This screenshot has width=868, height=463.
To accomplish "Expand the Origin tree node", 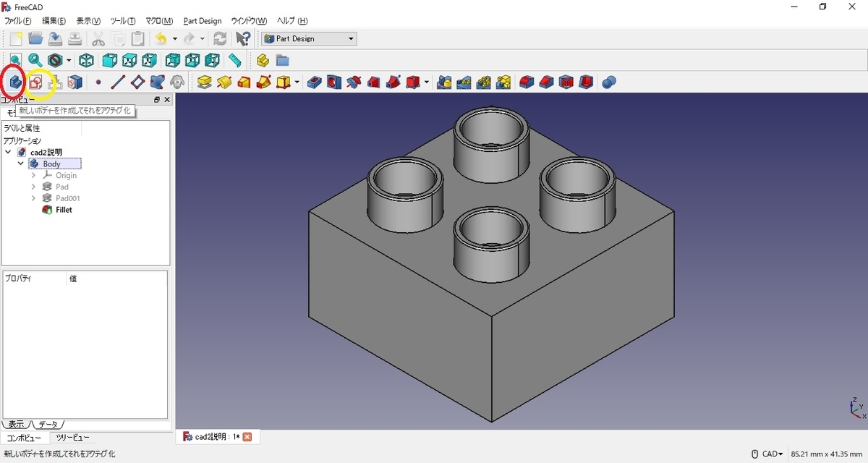I will point(33,176).
